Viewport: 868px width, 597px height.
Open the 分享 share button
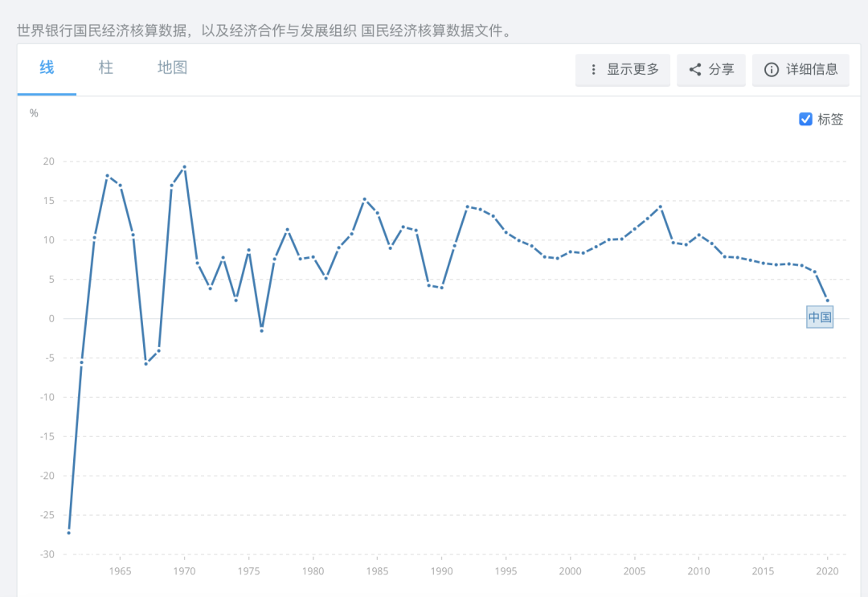pyautogui.click(x=711, y=70)
